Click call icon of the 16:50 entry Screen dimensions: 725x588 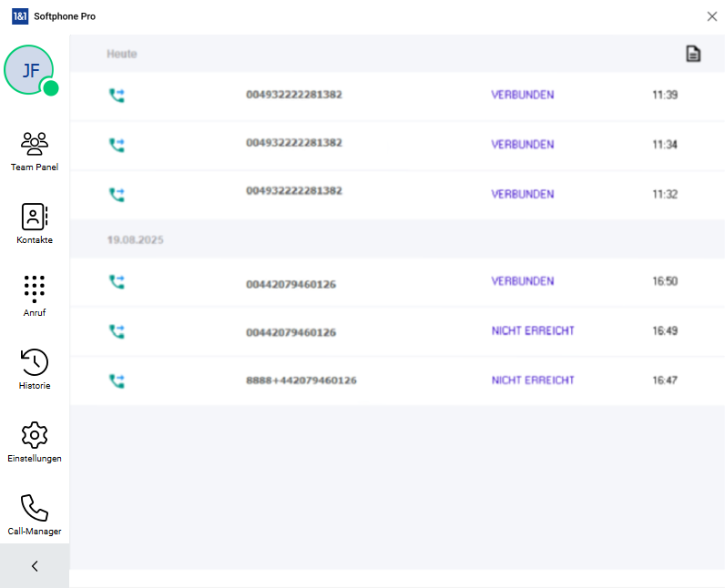pos(117,282)
